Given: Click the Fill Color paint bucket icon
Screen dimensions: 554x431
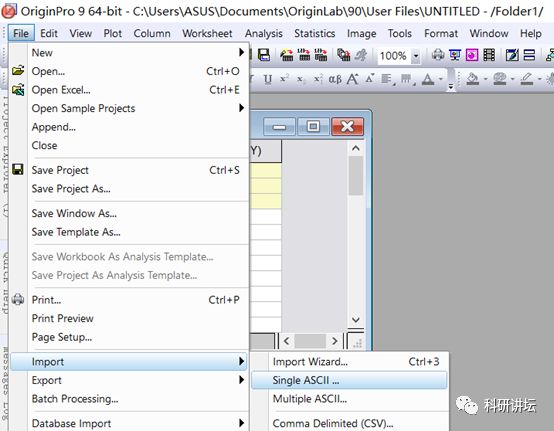Looking at the screenshot, I should point(473,78).
